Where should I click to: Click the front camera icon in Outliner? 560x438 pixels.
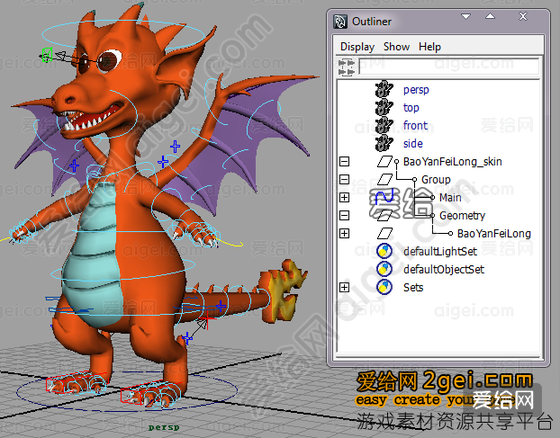point(384,125)
